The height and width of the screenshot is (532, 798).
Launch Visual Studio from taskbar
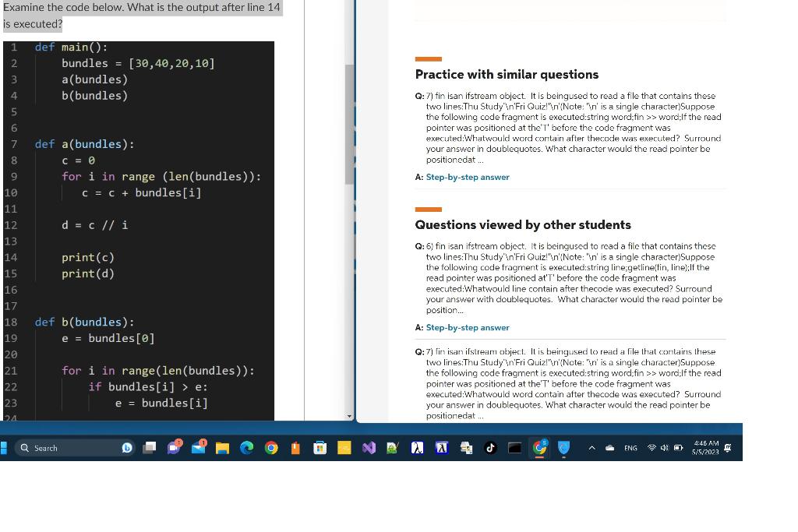pyautogui.click(x=369, y=448)
